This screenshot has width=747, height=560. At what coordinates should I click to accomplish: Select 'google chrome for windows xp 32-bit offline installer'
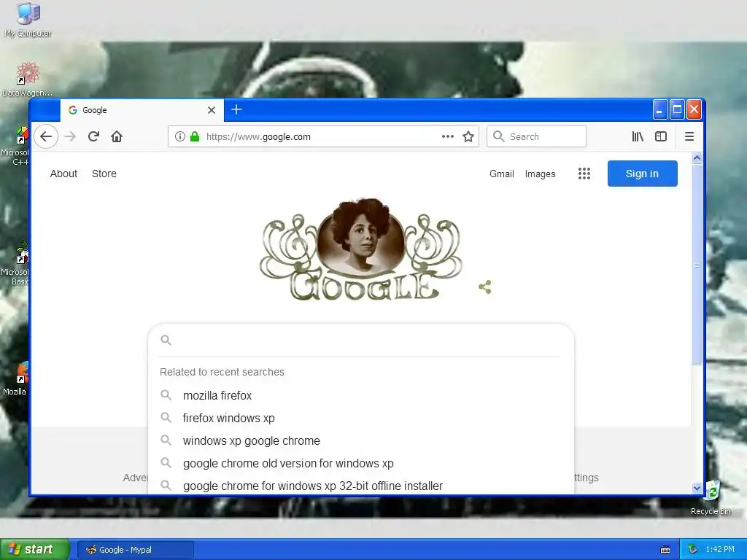point(361,486)
